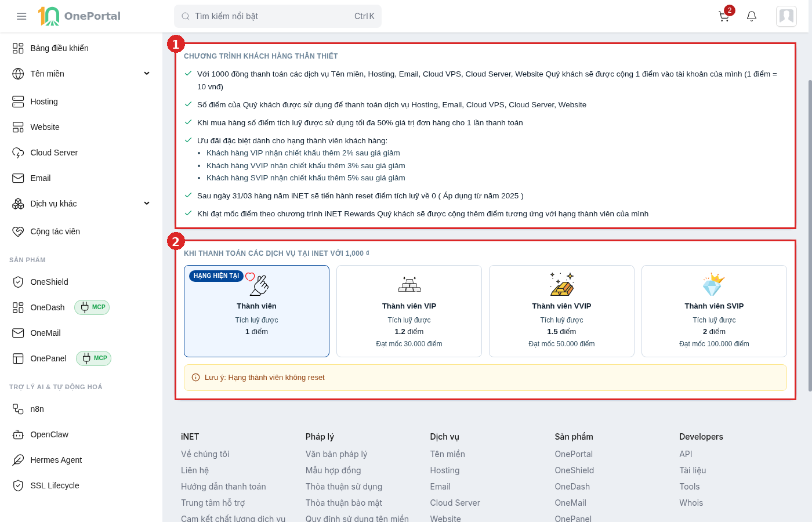Screen dimensions: 812x522
Task: Open the Trung tâm hỗ trợ footer link
Action: click(x=213, y=503)
